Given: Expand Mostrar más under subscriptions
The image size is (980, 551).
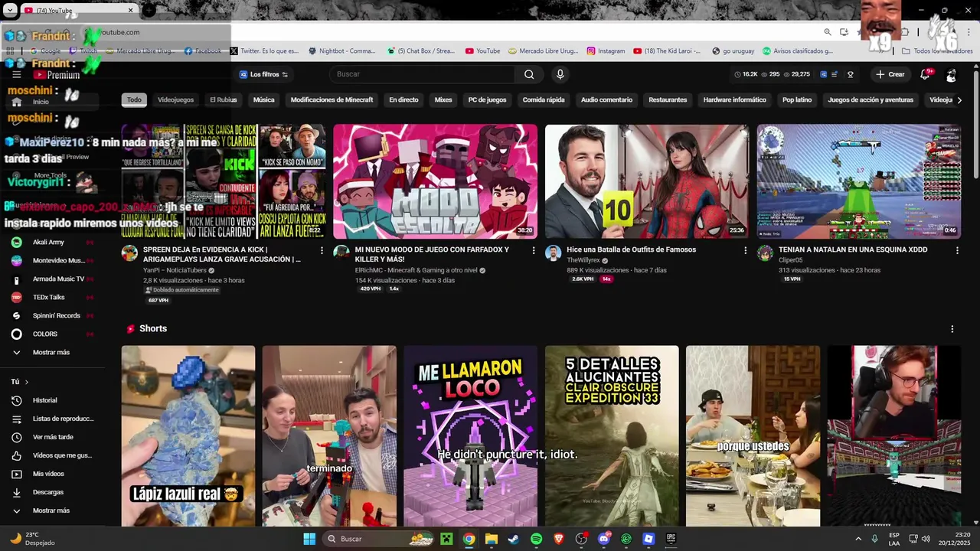Looking at the screenshot, I should click(x=52, y=352).
